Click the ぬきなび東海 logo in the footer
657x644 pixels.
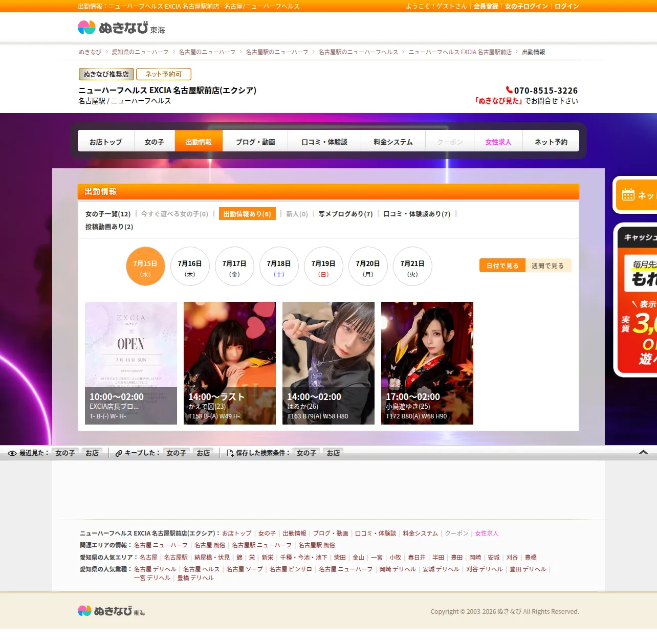click(x=111, y=611)
